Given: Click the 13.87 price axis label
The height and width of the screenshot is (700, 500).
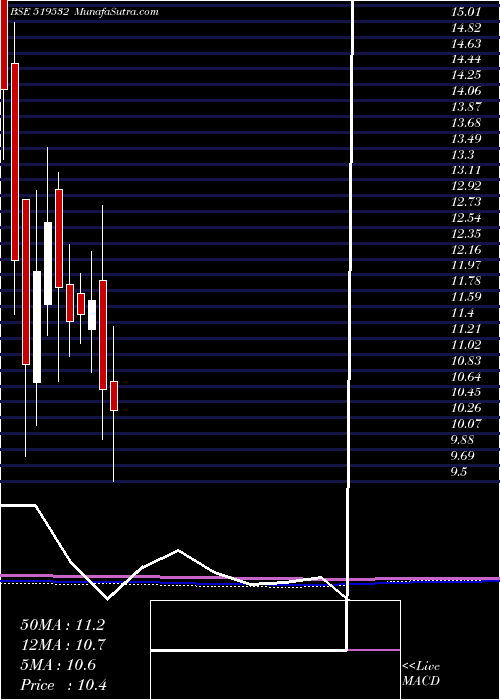Looking at the screenshot, I should 466,107.
